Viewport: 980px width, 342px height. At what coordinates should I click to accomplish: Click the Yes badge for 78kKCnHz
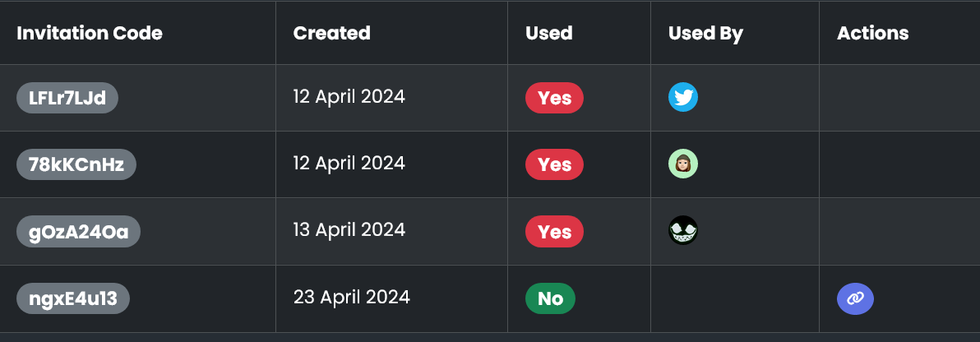point(554,165)
